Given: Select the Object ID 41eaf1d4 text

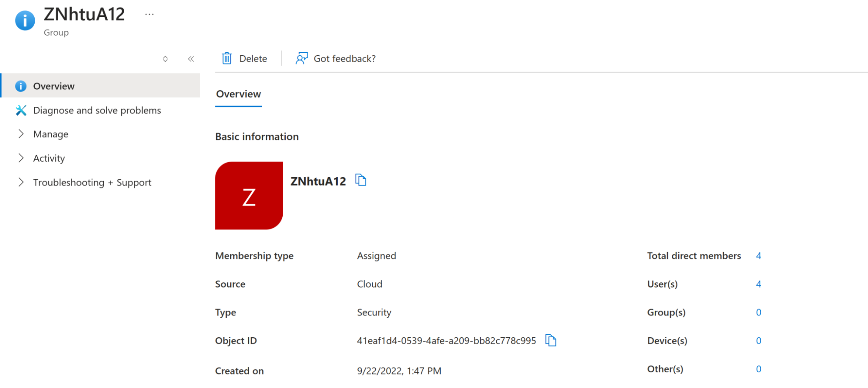Looking at the screenshot, I should point(446,341).
